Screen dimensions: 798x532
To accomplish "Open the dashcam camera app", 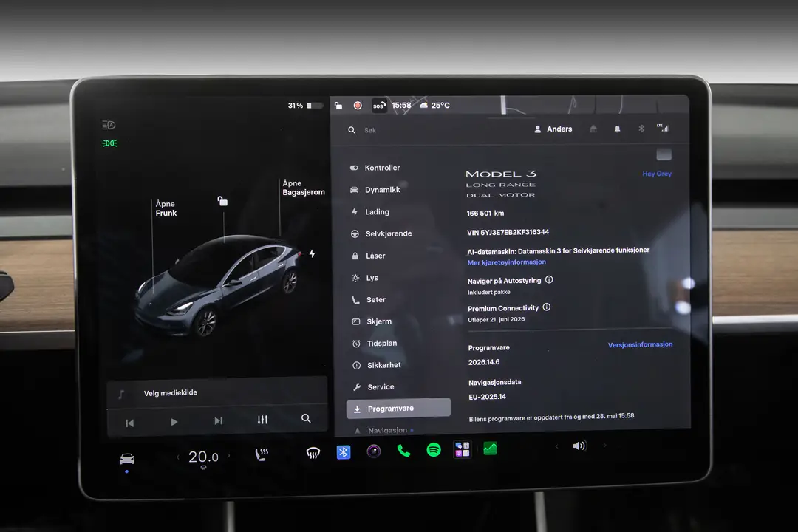I will click(374, 451).
